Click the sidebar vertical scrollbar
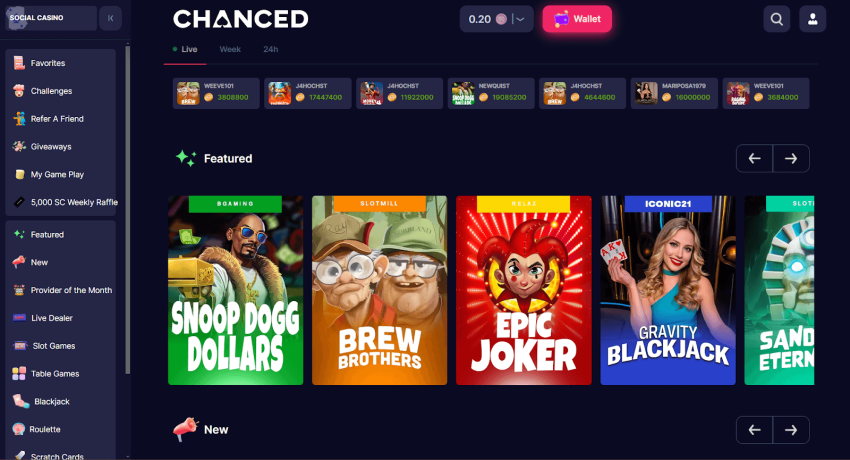The image size is (850, 460). click(x=127, y=210)
